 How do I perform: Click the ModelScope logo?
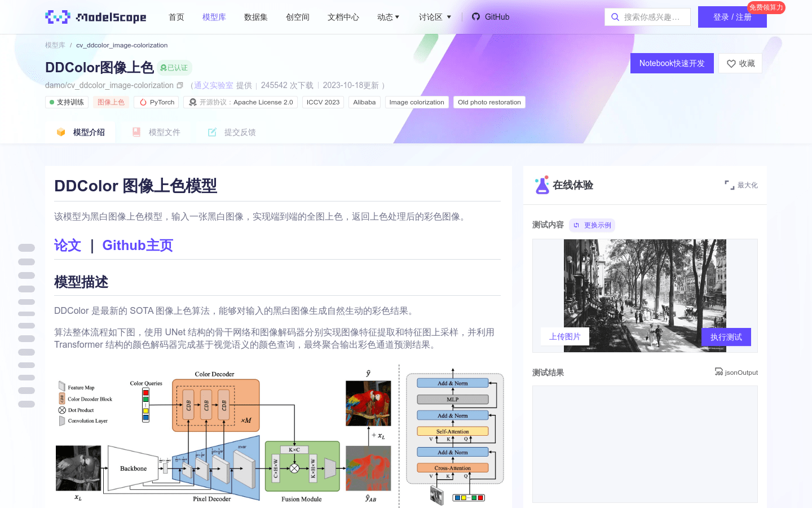click(95, 16)
